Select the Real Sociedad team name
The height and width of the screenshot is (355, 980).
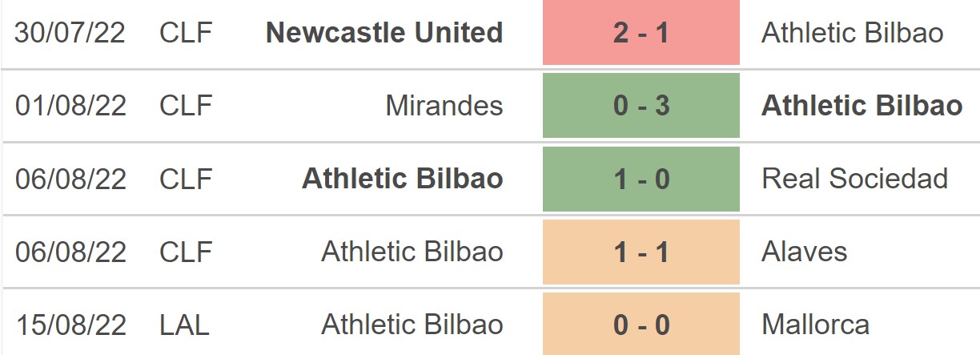coord(854,179)
